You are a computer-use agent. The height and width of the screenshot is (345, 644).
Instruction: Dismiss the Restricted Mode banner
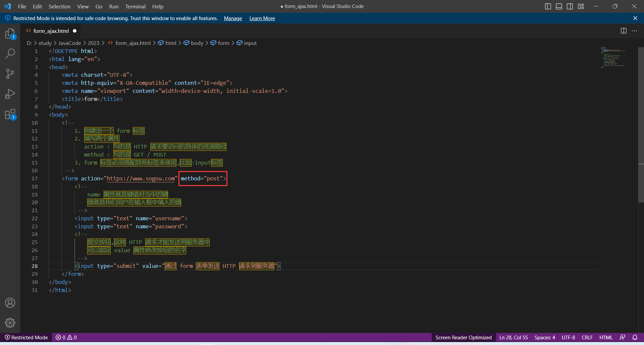[635, 18]
